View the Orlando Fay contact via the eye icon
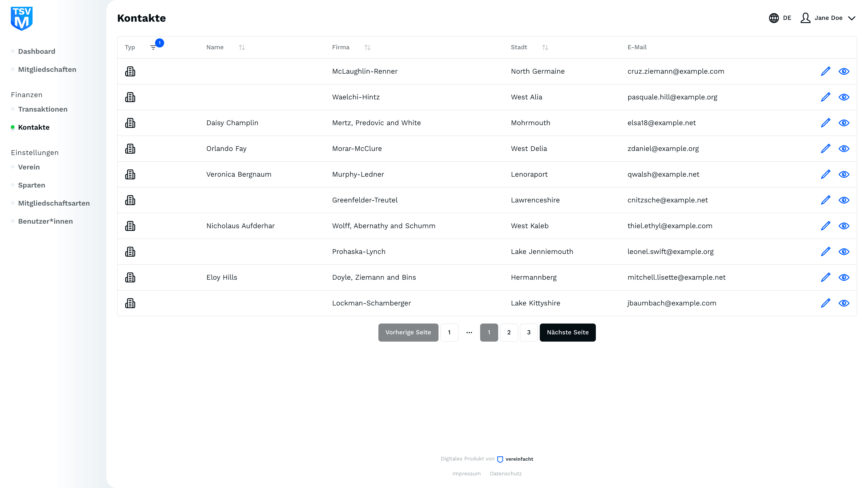The height and width of the screenshot is (488, 868). (844, 148)
